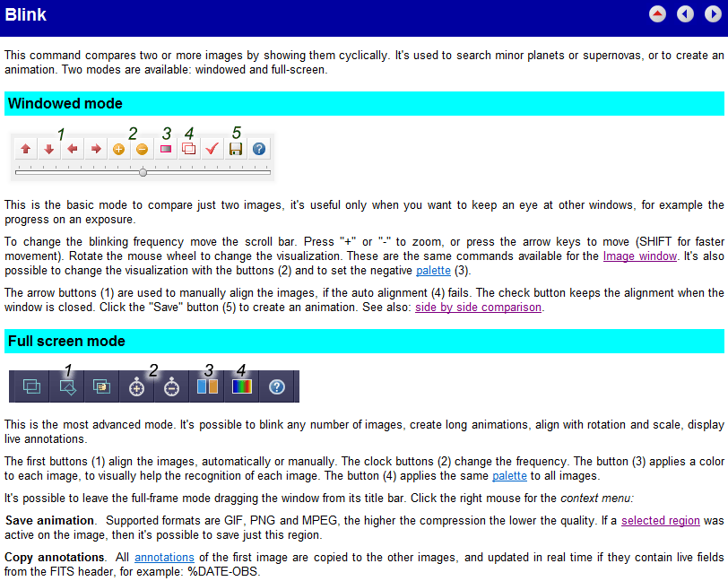728x581 pixels.
Task: Click the manual align icon in full screen toolbar
Action: pyautogui.click(x=67, y=386)
